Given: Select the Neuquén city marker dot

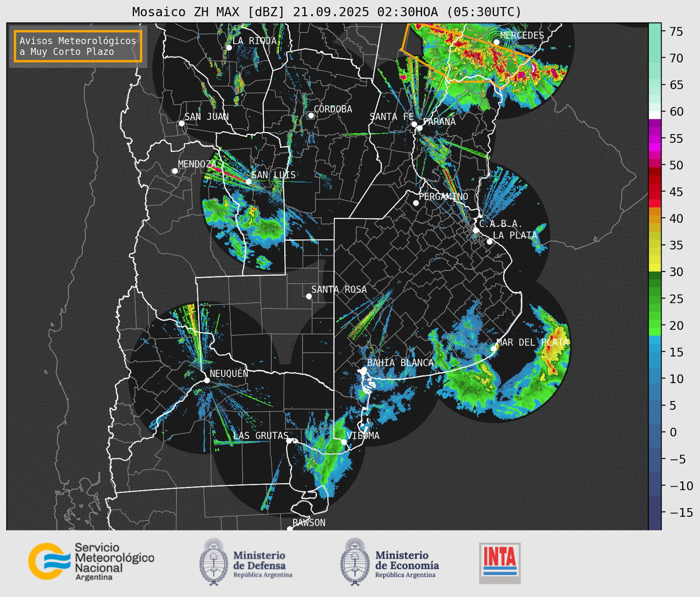Looking at the screenshot, I should pyautogui.click(x=207, y=380).
